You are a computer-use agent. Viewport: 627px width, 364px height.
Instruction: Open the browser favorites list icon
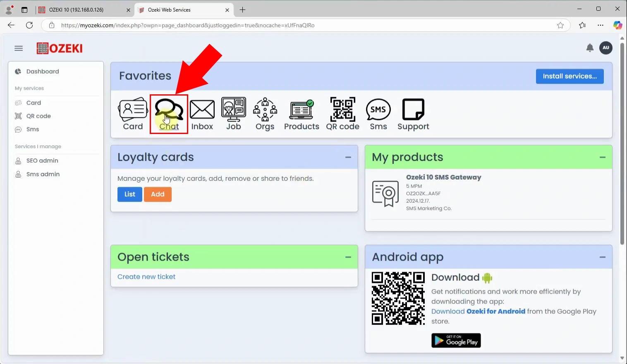[x=582, y=25]
